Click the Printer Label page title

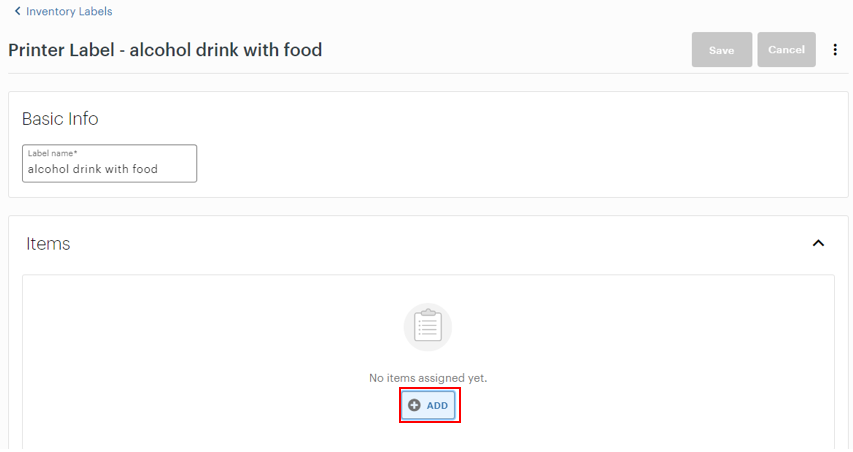click(x=165, y=50)
